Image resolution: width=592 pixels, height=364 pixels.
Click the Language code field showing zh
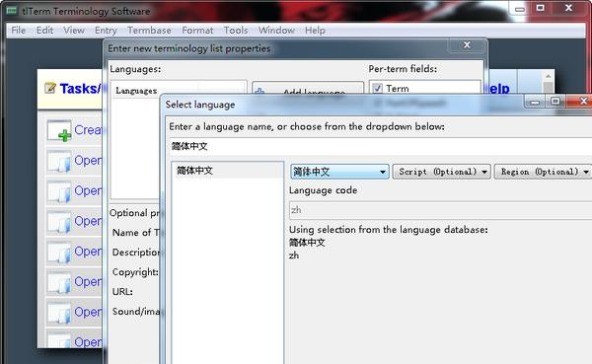pos(440,210)
